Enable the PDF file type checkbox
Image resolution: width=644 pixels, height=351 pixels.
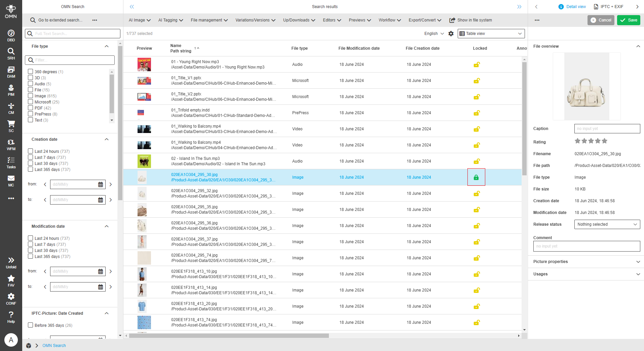click(31, 108)
